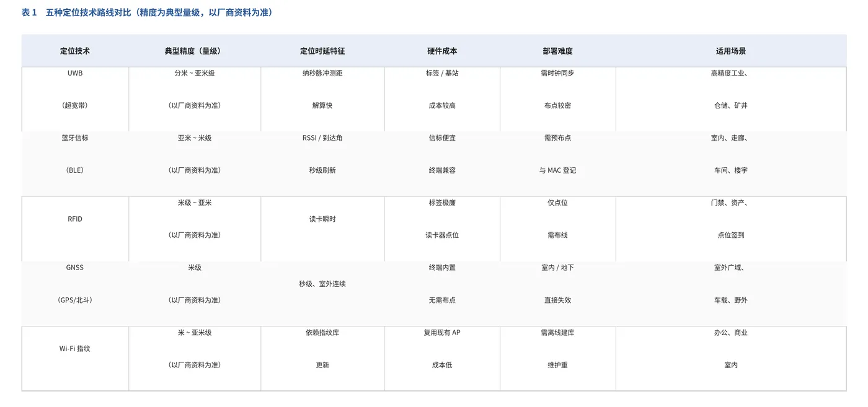868x407 pixels.
Task: Select the 米级 ~ 亚米 precision value
Action: 195,203
